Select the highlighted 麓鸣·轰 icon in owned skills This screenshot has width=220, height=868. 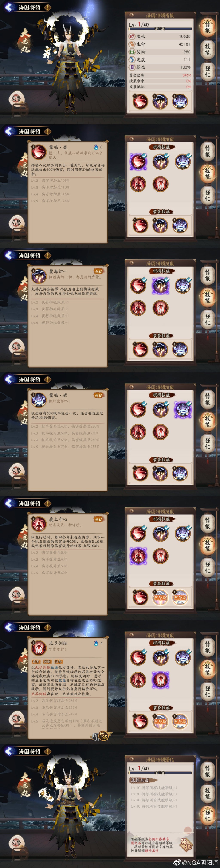pos(138,161)
